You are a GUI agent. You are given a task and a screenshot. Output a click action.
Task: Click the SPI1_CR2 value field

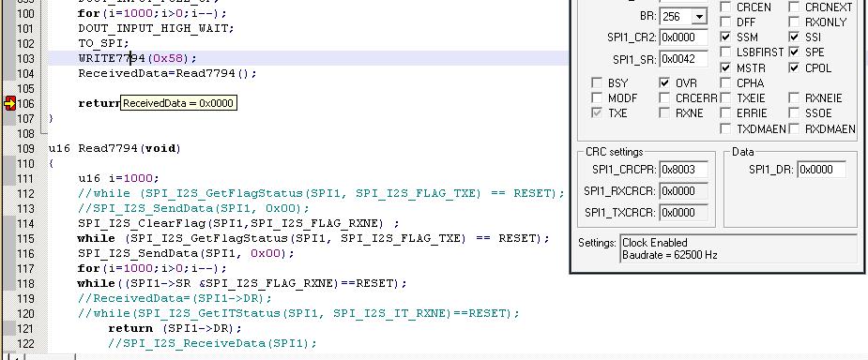(x=684, y=37)
